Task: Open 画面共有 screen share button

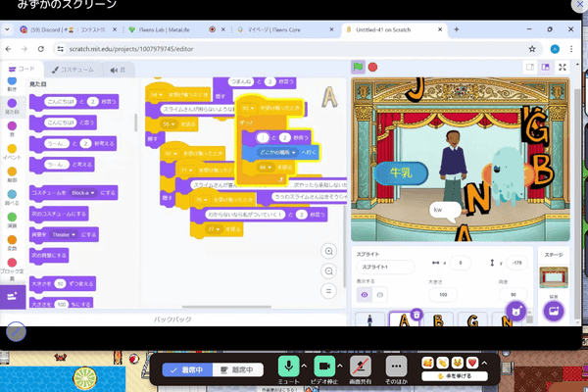Action: coord(361,367)
